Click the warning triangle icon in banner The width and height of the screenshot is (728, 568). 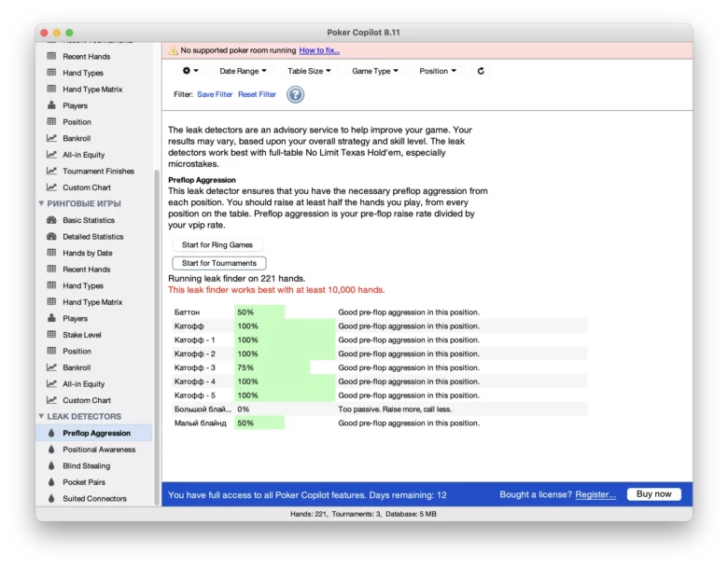coord(173,50)
